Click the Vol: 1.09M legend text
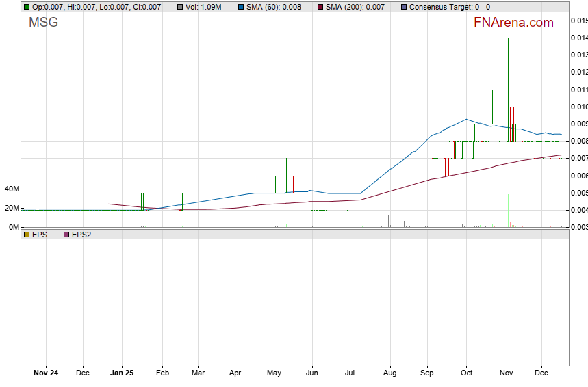This screenshot has height=387, width=588. click(x=204, y=7)
